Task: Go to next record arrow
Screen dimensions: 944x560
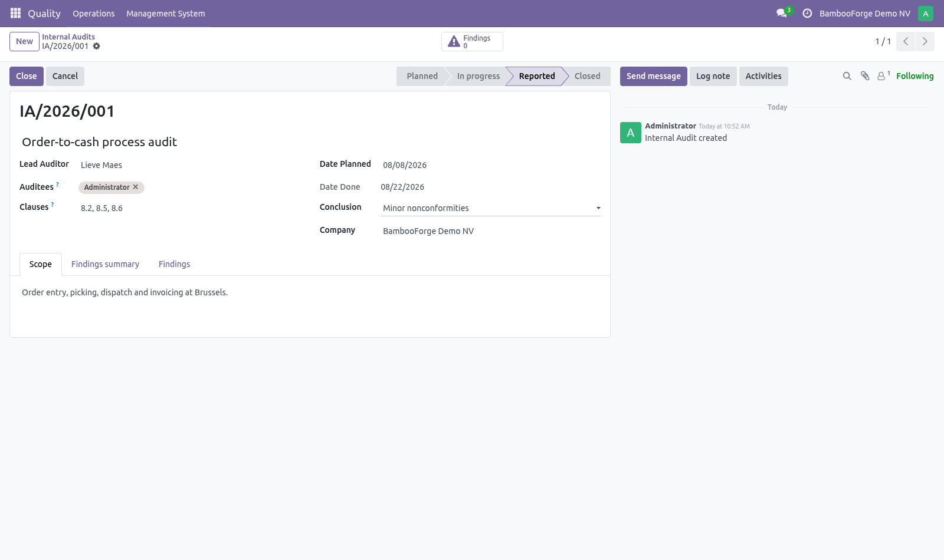Action: click(925, 41)
